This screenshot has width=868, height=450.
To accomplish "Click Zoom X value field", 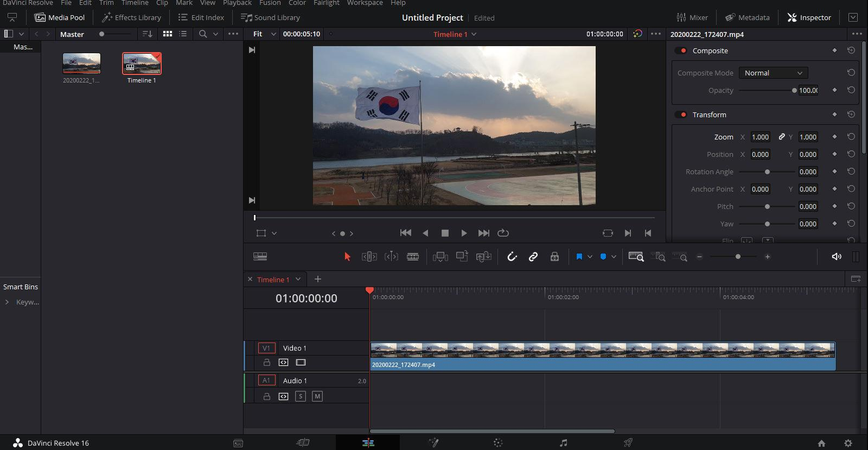I will 760,137.
